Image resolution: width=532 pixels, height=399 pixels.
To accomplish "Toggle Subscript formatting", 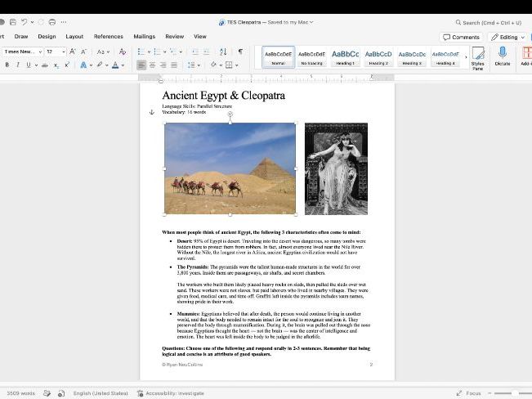I will coord(56,65).
